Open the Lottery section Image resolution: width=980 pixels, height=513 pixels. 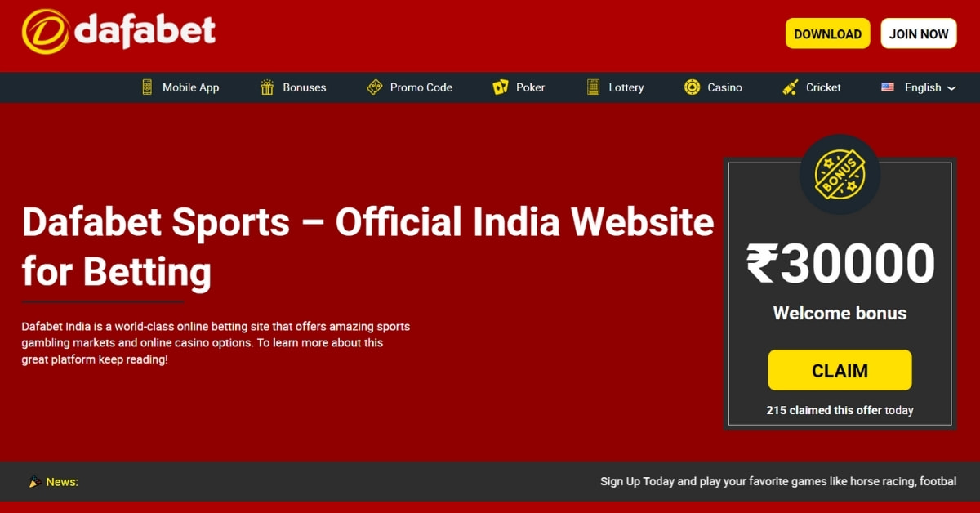tap(616, 87)
